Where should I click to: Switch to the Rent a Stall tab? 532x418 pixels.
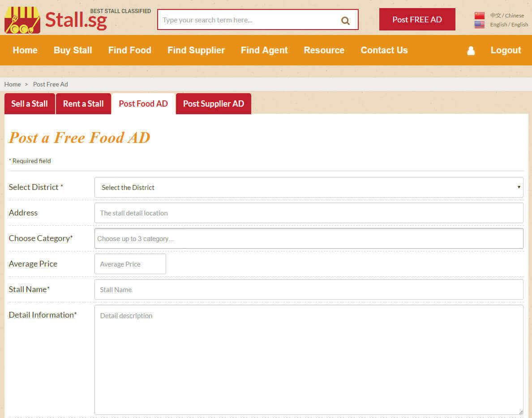pyautogui.click(x=83, y=103)
